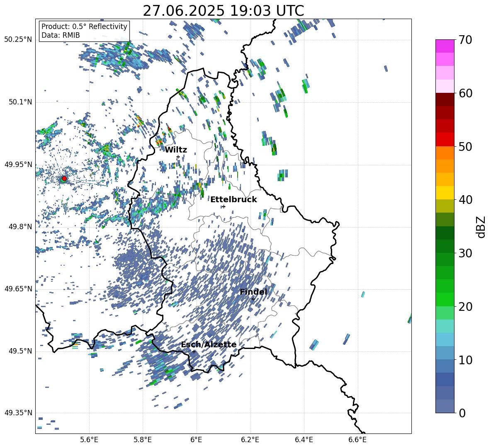Click the 49.5°N latitude tick label
Viewport: 491px width, 448px height.
pos(20,351)
